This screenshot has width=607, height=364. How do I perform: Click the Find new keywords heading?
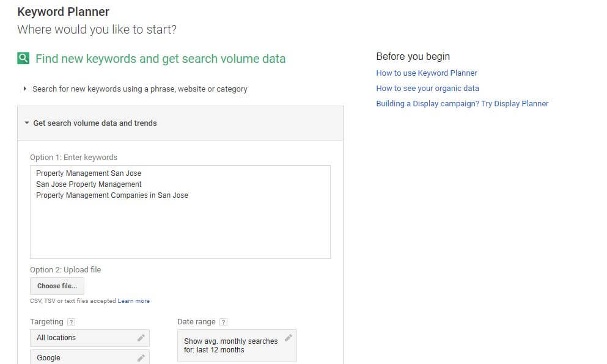tap(160, 59)
